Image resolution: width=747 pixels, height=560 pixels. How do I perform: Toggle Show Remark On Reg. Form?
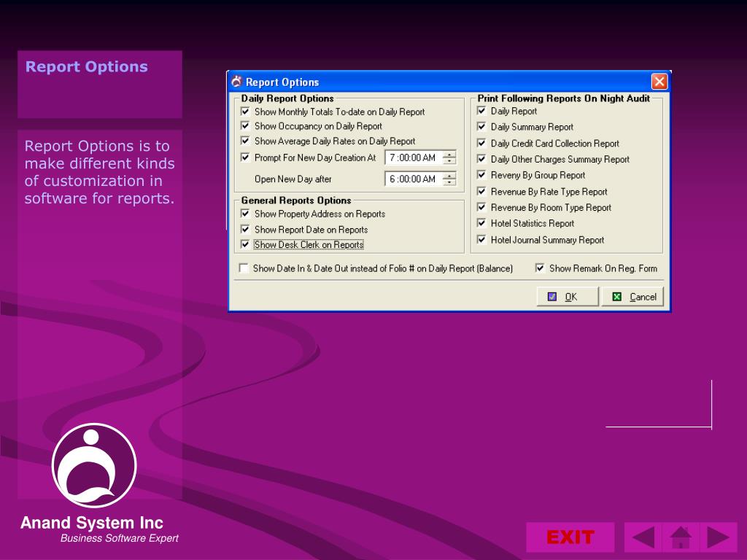click(x=540, y=268)
